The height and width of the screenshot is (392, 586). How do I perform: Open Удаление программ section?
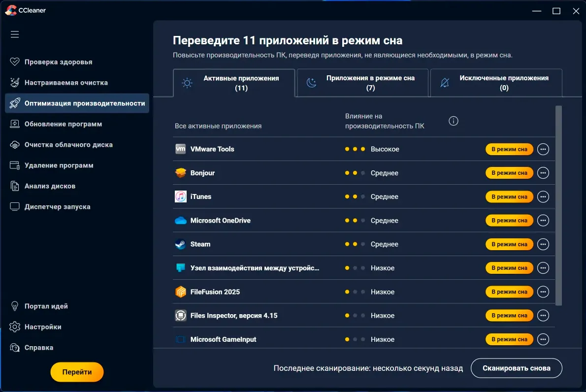77,165
